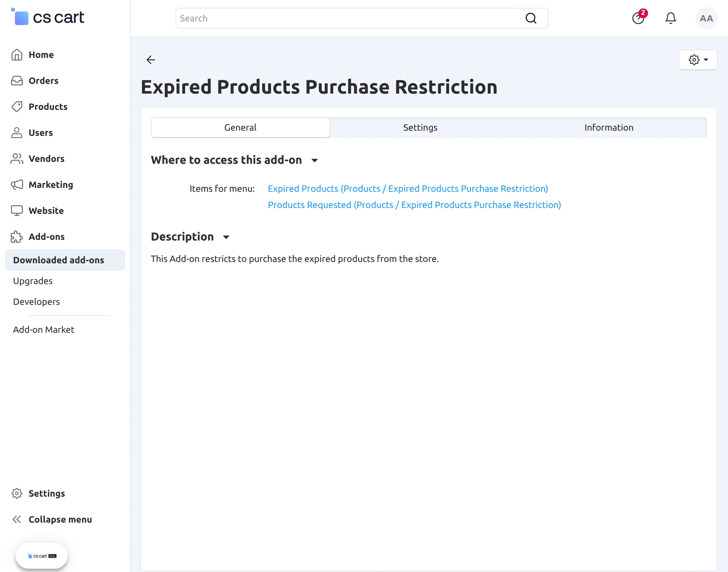
Task: Collapse the Description section
Action: (226, 237)
